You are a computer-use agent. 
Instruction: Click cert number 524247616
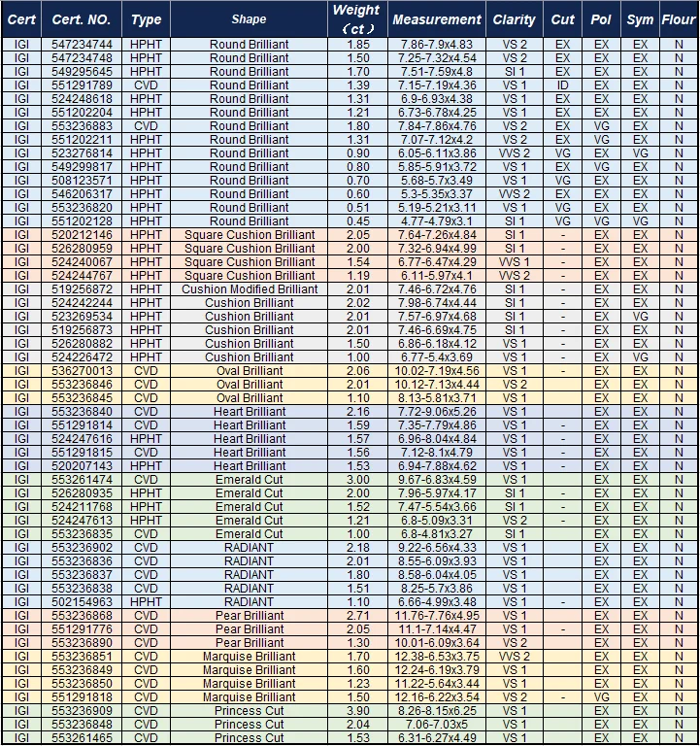tap(82, 439)
